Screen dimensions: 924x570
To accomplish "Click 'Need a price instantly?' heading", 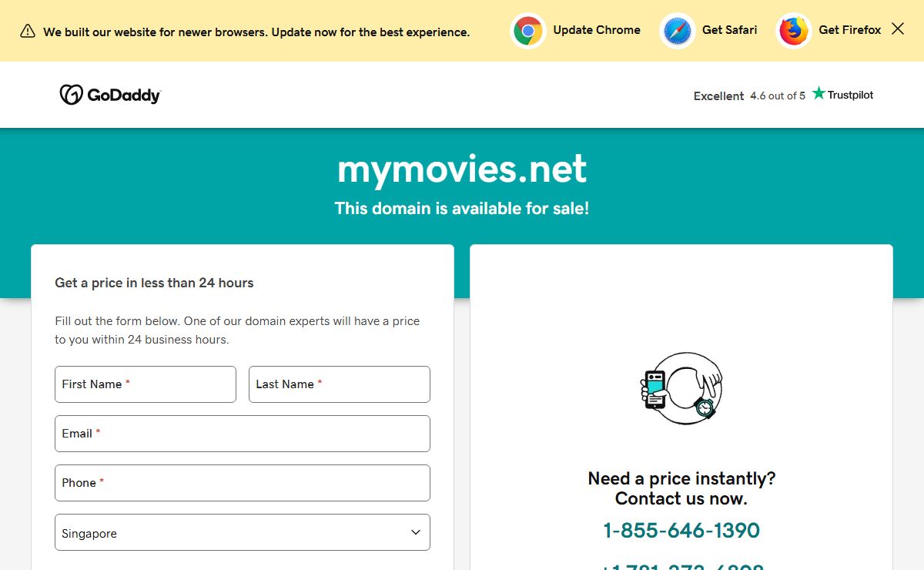I will click(681, 478).
